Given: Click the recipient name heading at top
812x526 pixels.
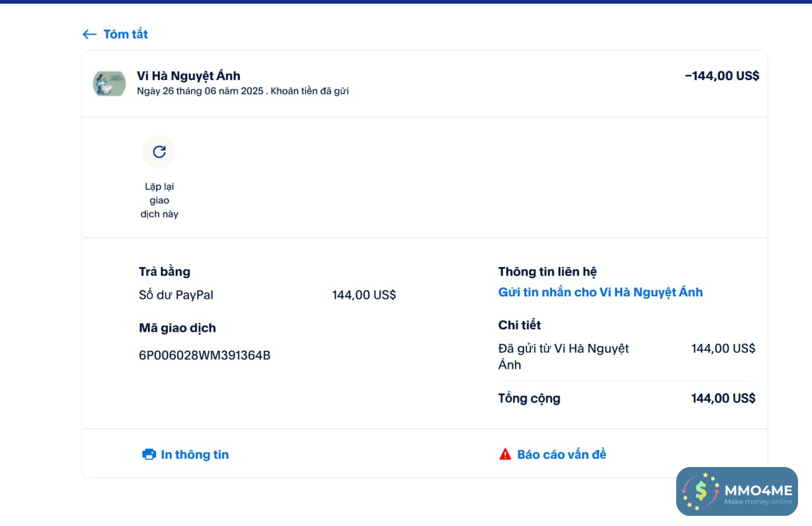Looking at the screenshot, I should click(x=188, y=76).
